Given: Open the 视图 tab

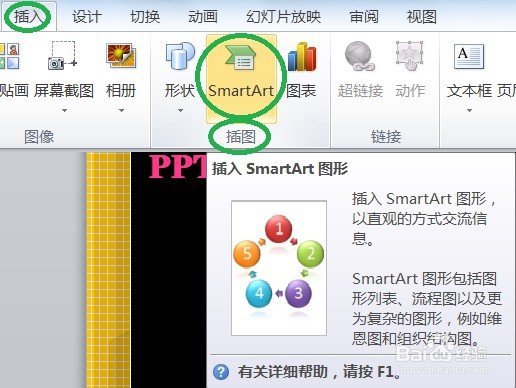Looking at the screenshot, I should click(422, 17).
